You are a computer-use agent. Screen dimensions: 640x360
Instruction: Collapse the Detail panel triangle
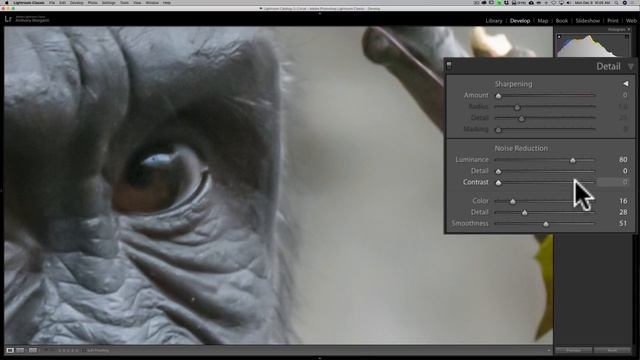click(x=631, y=67)
